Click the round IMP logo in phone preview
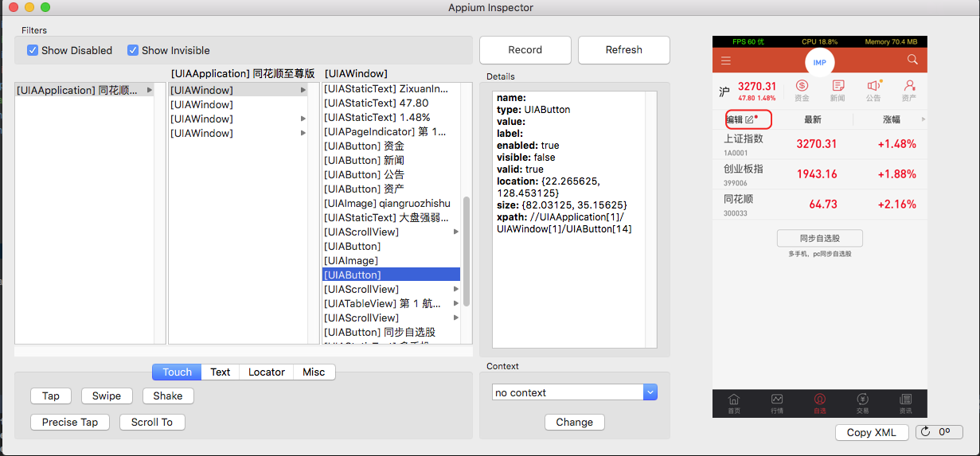Image resolution: width=980 pixels, height=456 pixels. pyautogui.click(x=819, y=62)
